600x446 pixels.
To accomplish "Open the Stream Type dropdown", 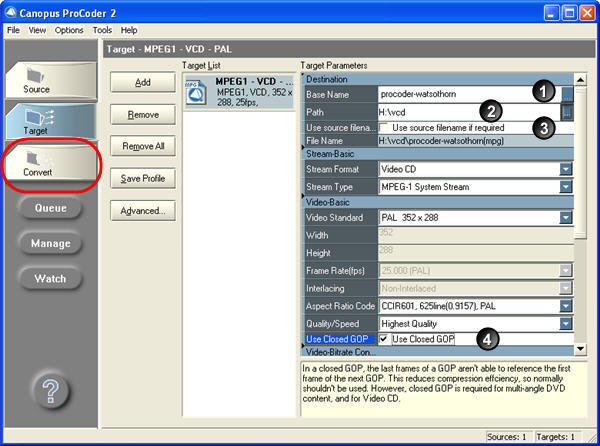I will click(x=566, y=187).
